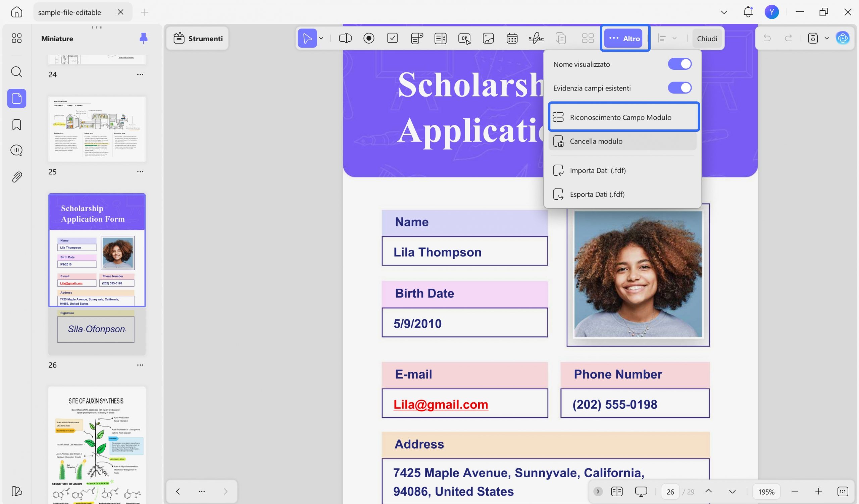
Task: Go to the home screen icon
Action: [16, 12]
